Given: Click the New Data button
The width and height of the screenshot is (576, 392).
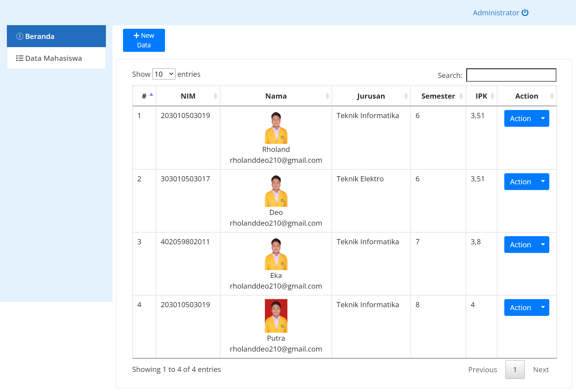Looking at the screenshot, I should 144,40.
